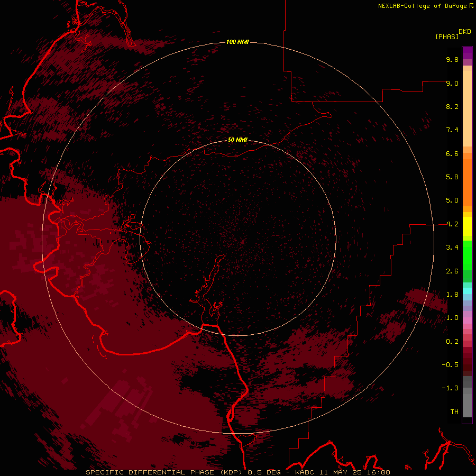Click the 4.2 value on the color scale
476x476 pixels.
pos(452,224)
